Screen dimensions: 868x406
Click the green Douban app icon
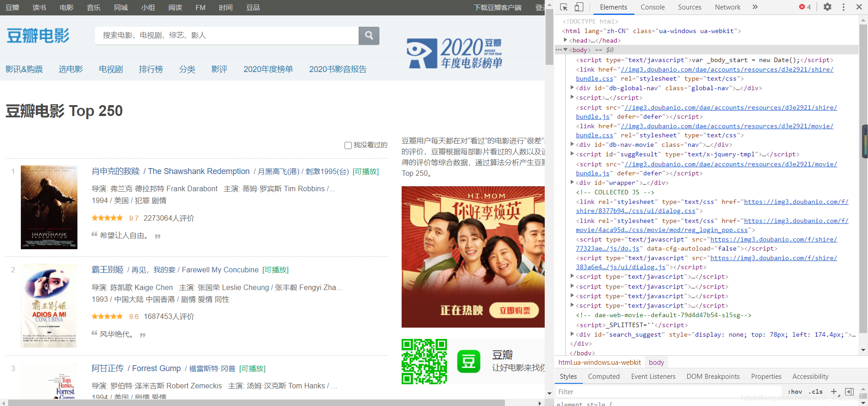pos(469,361)
